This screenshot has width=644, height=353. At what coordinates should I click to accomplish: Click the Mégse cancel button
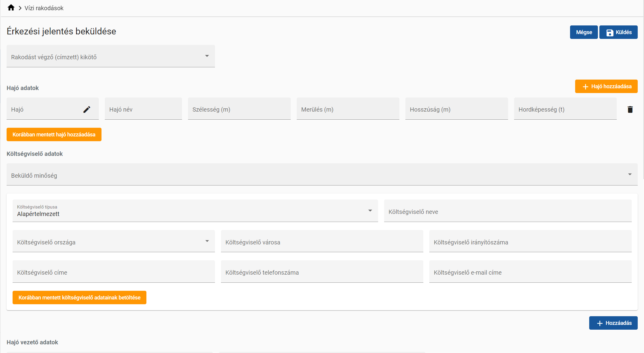584,32
